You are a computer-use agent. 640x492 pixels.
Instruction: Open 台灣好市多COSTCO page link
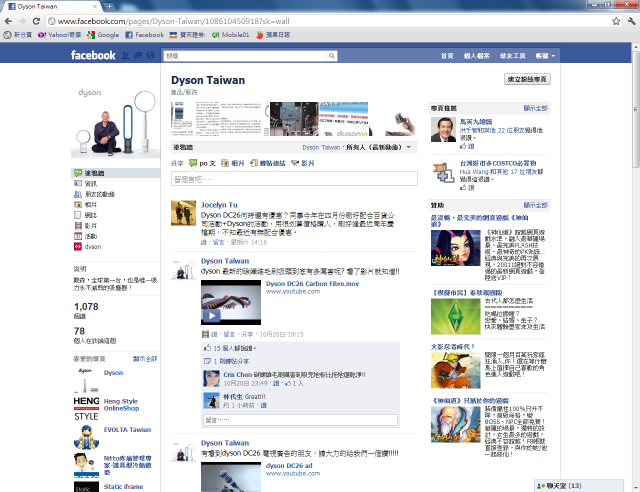coord(498,163)
